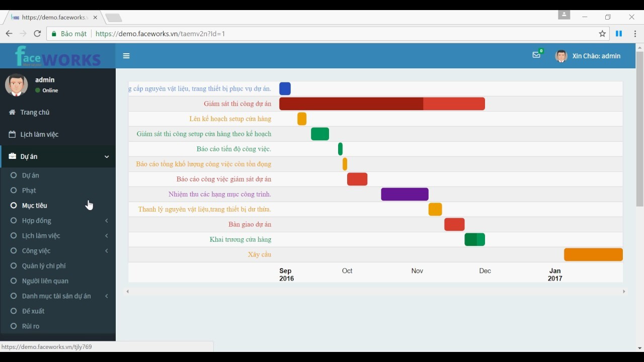This screenshot has width=644, height=362.
Task: Click the purple Nghiệm thu Gantt bar
Action: tap(405, 194)
